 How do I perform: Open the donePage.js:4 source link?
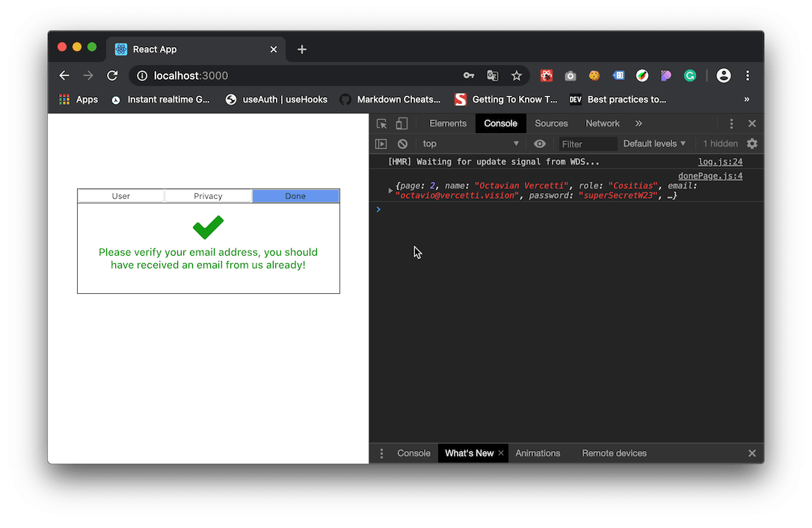[710, 176]
